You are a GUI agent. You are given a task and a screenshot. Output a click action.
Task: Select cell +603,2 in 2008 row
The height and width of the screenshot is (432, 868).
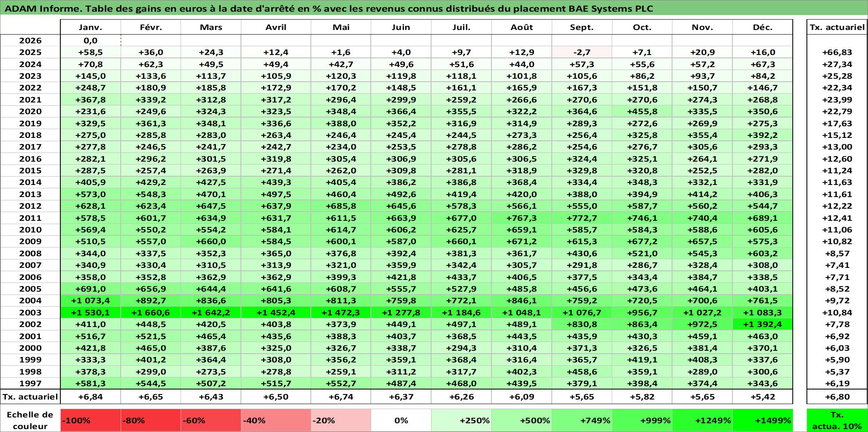click(x=763, y=253)
